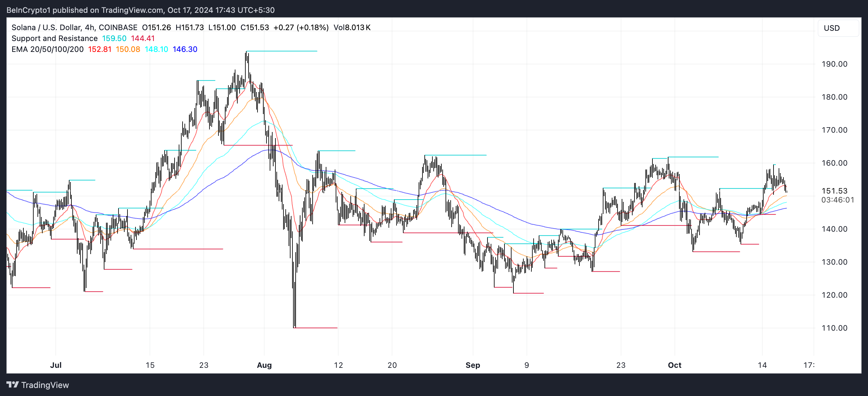Click the orange EMA 150.08 value
This screenshot has width=868, height=396.
[128, 49]
